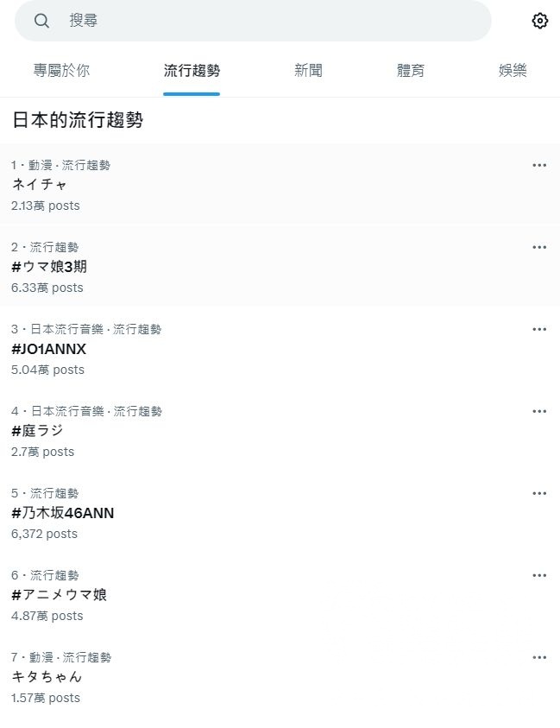The image size is (560, 728).
Task: Switch to the 娛樂 tab
Action: 512,70
